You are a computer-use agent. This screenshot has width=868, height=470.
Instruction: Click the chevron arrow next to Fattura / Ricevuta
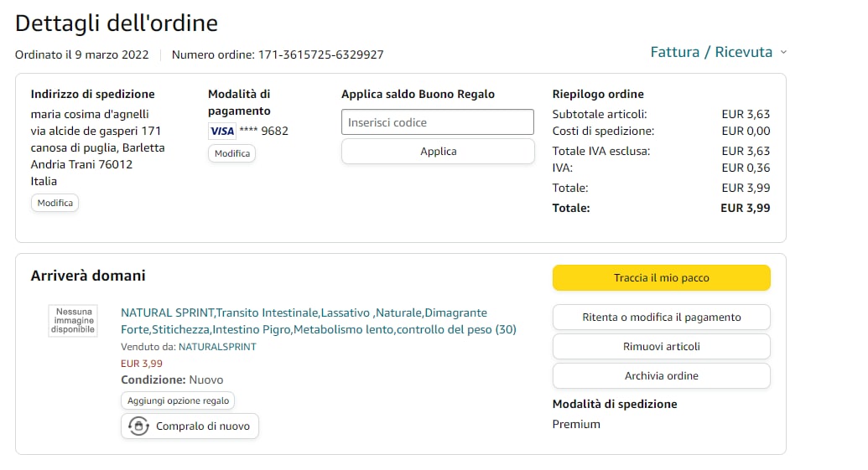tap(783, 52)
